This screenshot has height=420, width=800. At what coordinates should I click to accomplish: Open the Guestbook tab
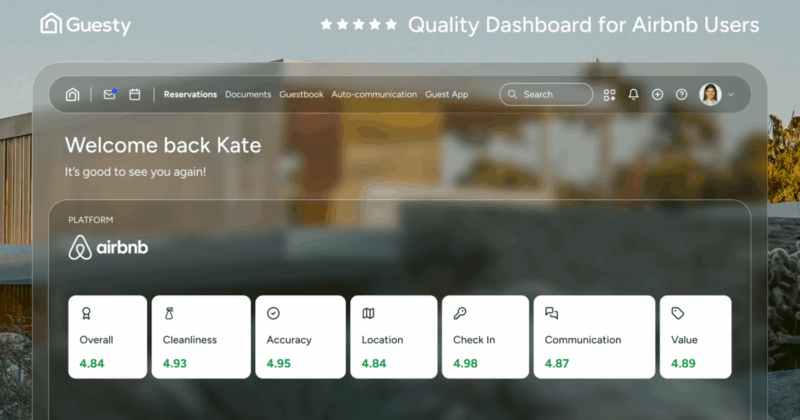pyautogui.click(x=301, y=94)
